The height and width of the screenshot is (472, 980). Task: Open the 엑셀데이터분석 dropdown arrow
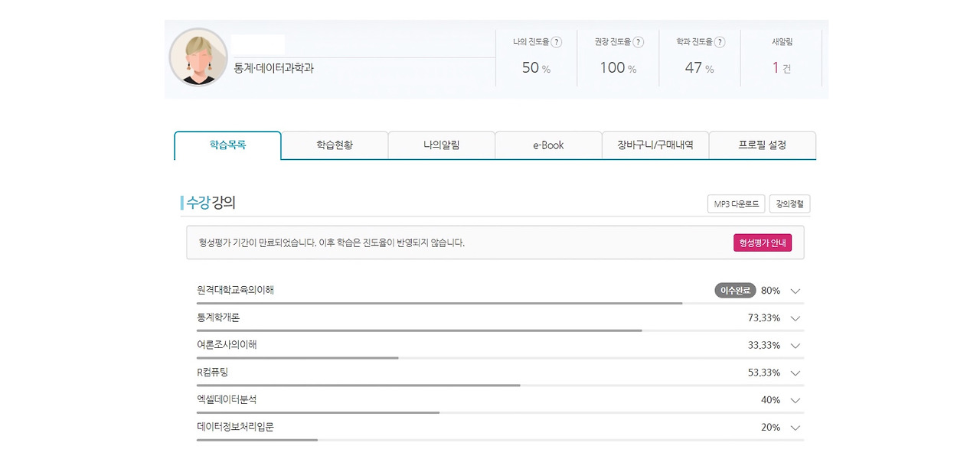(795, 400)
